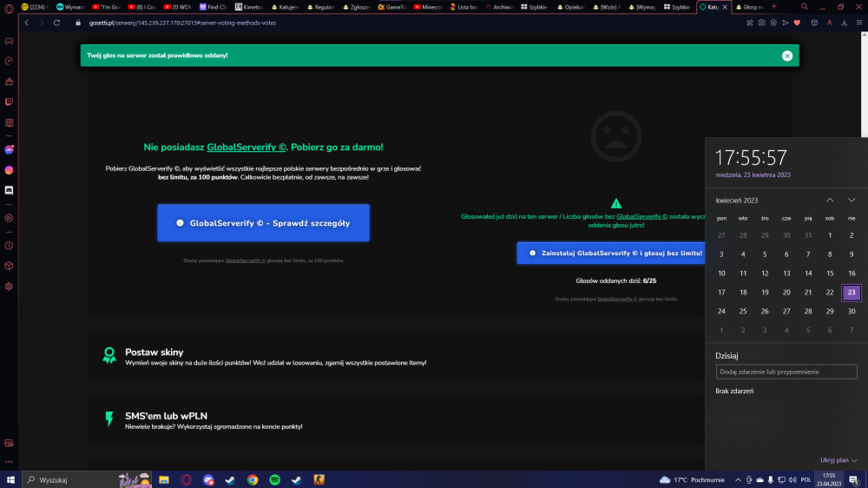The height and width of the screenshot is (488, 868).
Task: Open the profile account icon in toolbar
Action: 829,23
